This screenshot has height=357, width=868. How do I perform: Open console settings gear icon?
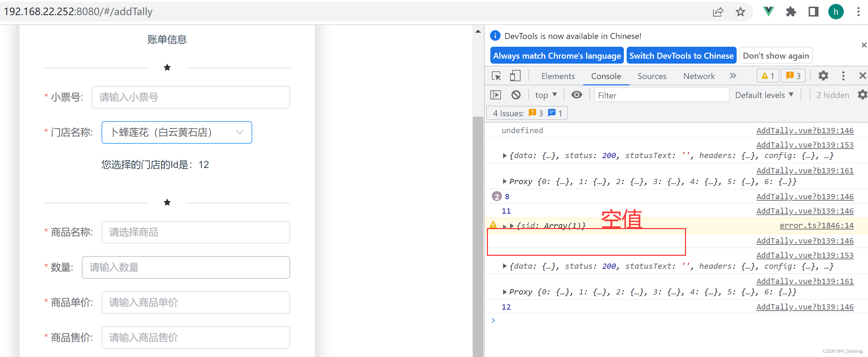pyautogui.click(x=863, y=95)
